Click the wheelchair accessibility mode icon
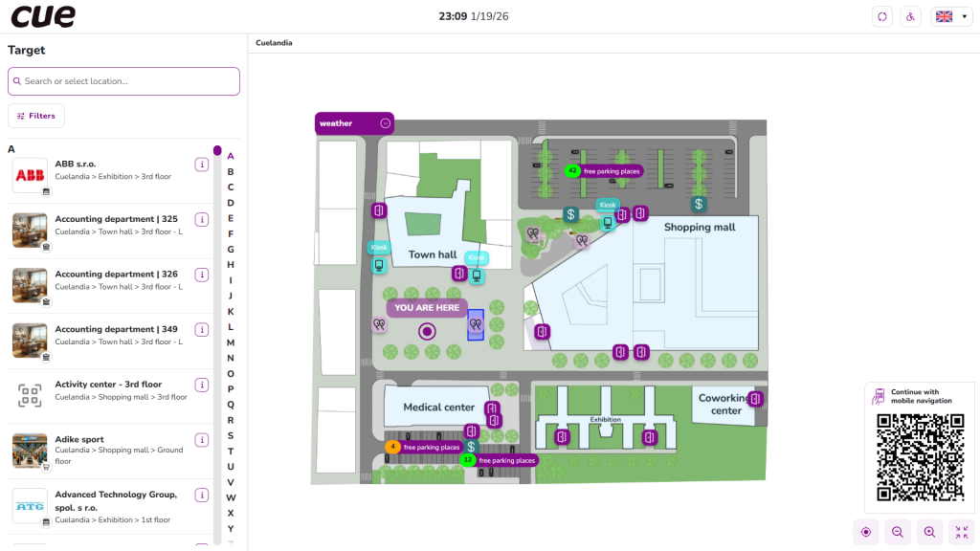 point(911,17)
